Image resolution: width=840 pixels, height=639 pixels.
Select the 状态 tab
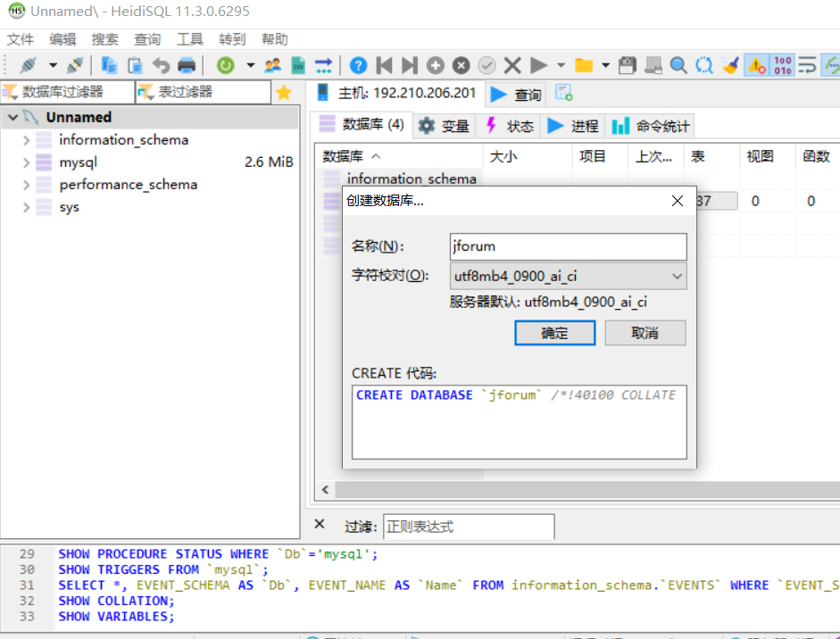pos(509,127)
